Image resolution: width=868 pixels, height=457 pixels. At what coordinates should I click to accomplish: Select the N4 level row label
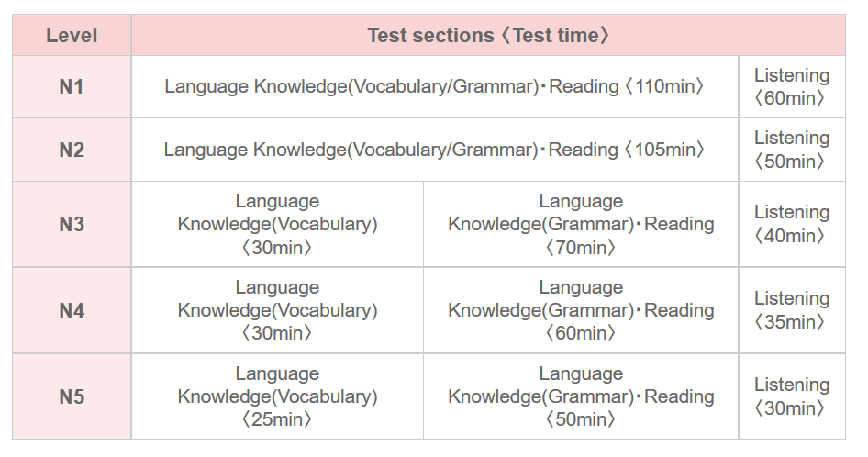click(72, 310)
